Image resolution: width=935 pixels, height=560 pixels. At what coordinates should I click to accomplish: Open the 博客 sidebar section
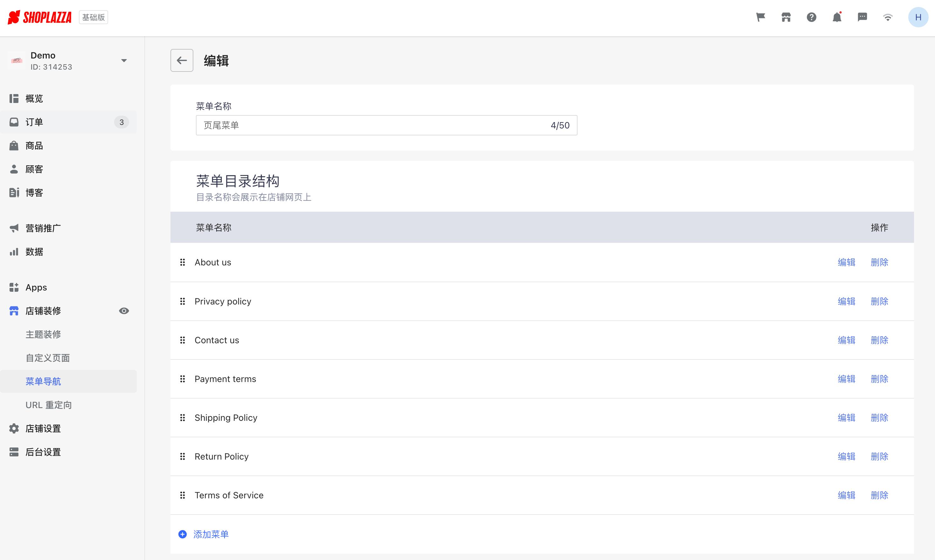[x=34, y=193]
